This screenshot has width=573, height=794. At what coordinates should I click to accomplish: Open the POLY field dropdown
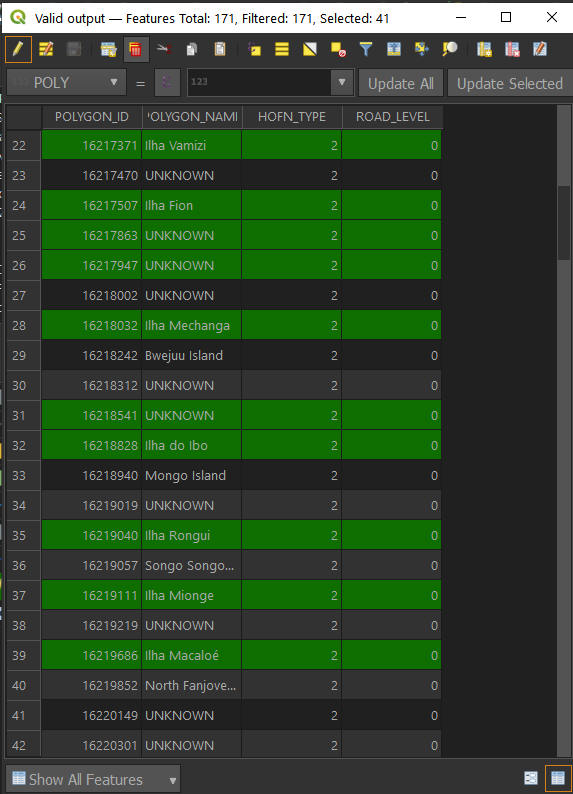tap(66, 83)
